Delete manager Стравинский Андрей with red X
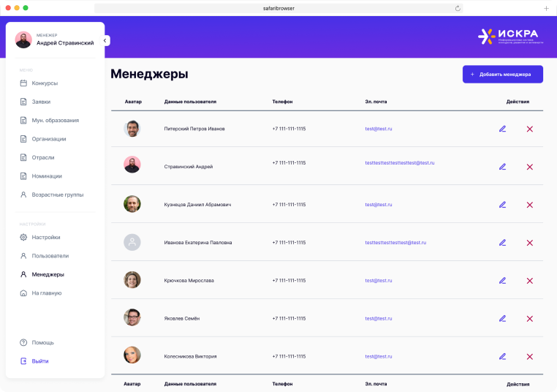This screenshot has width=557, height=392. [530, 167]
